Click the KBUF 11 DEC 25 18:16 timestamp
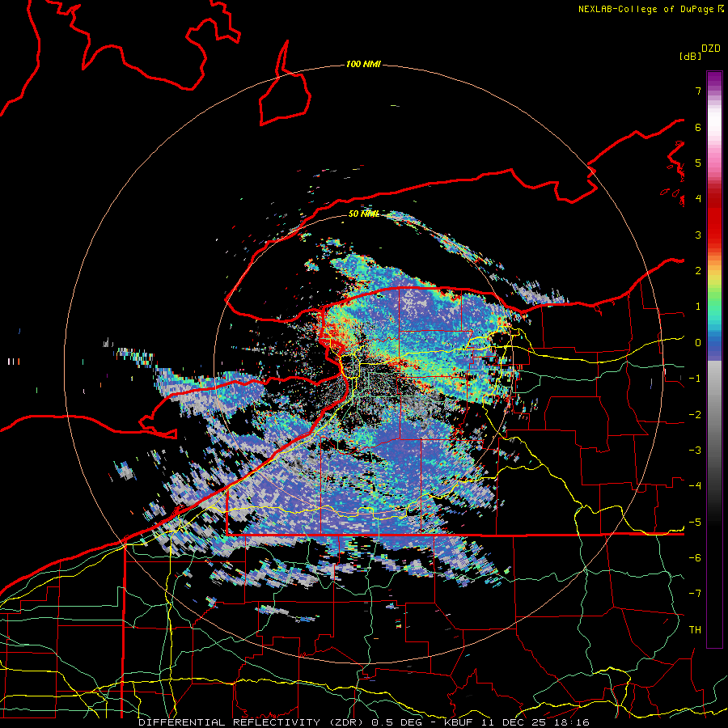 pos(517,722)
